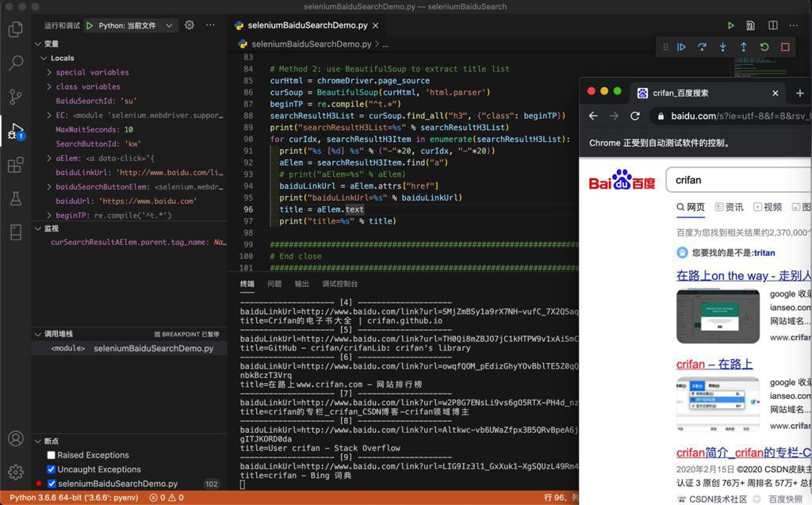The image size is (812, 505).
Task: Click the 百度快照 link
Action: tap(786, 499)
